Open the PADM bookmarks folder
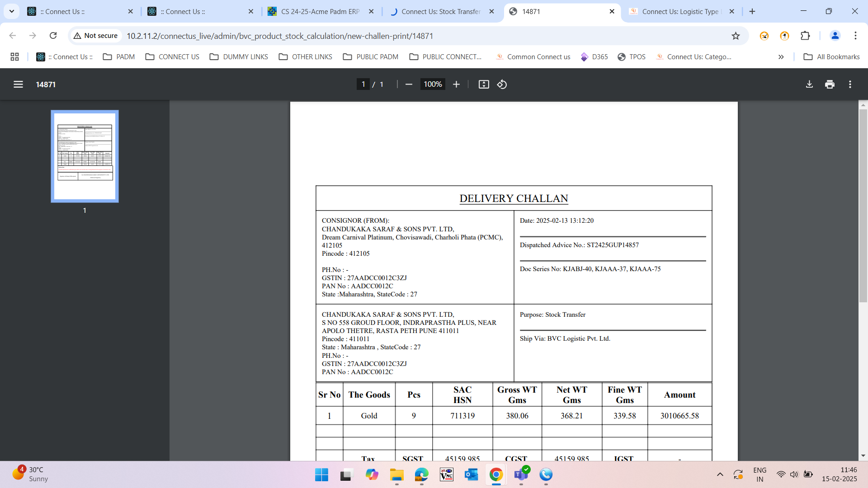Image resolution: width=868 pixels, height=488 pixels. 119,56
